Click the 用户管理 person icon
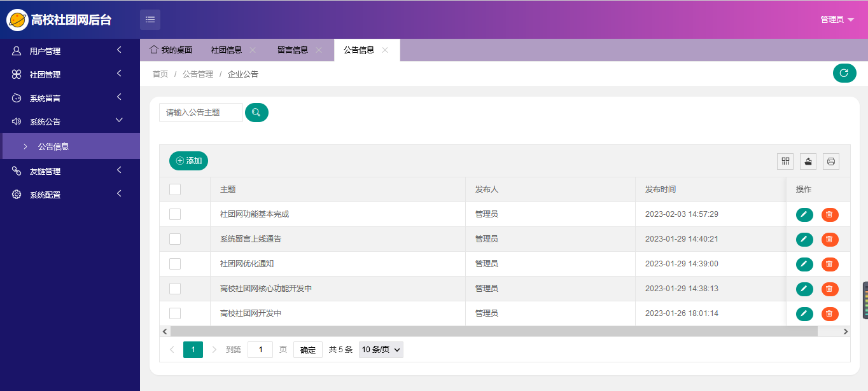868x391 pixels. tap(17, 51)
